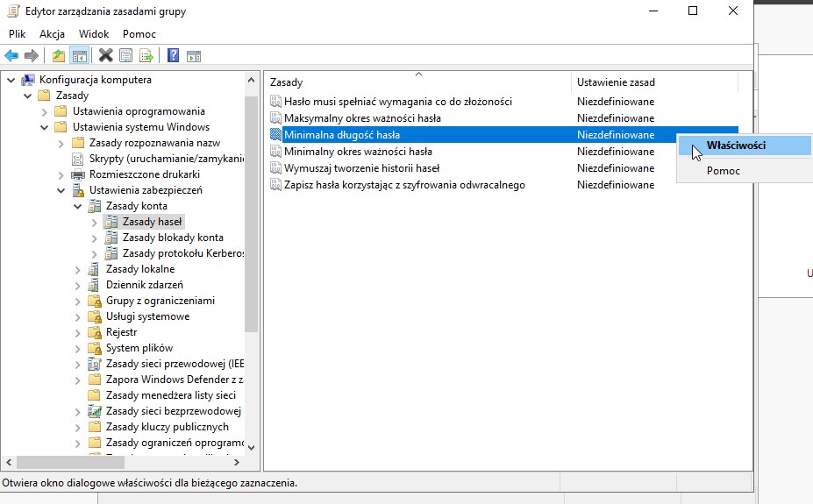Open Properties via toolbar icon
Screen dimensions: 813x504
pyautogui.click(x=126, y=56)
